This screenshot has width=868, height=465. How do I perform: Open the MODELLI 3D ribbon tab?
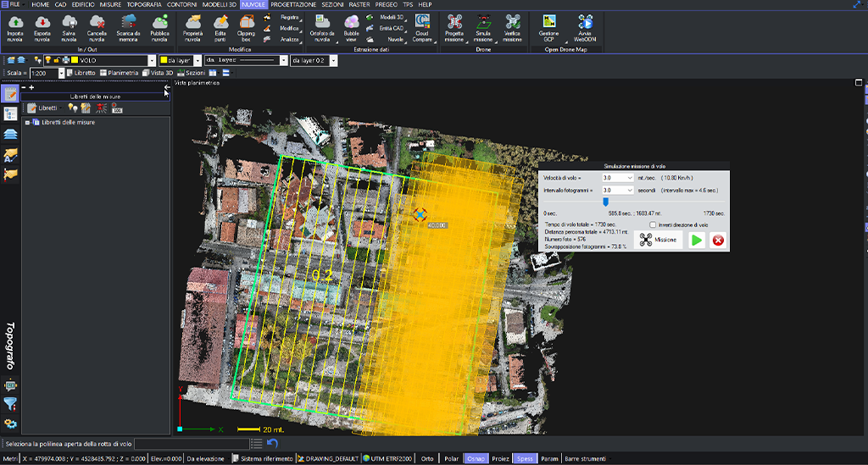pyautogui.click(x=220, y=4)
